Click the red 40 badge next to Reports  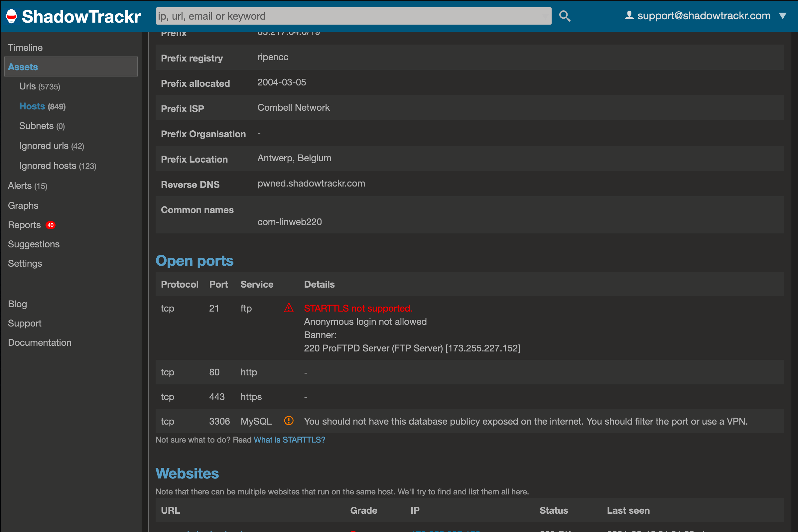point(50,225)
